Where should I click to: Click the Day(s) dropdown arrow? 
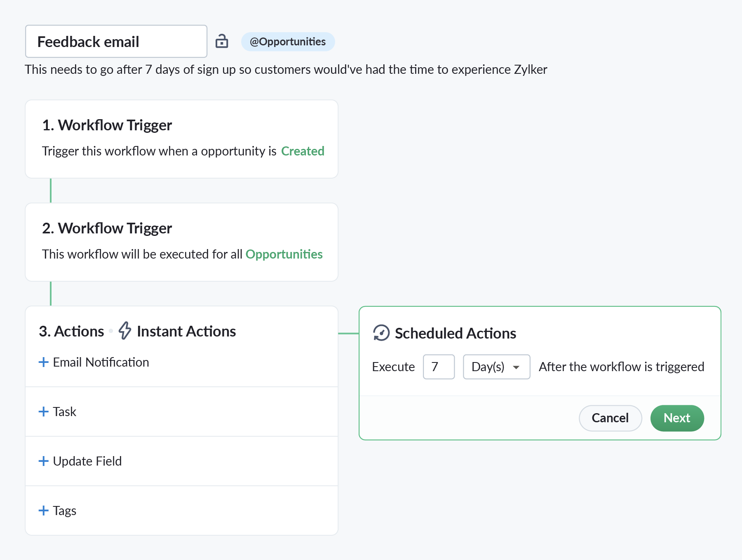coord(516,367)
